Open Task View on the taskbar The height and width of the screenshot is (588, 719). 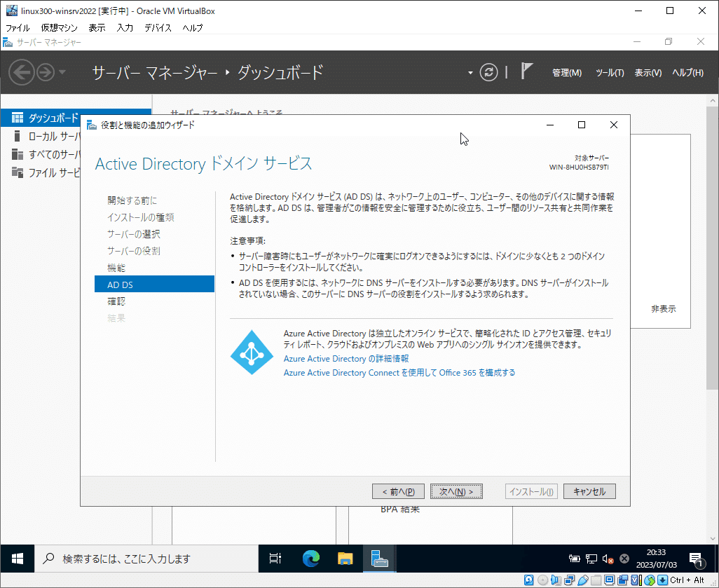click(275, 559)
